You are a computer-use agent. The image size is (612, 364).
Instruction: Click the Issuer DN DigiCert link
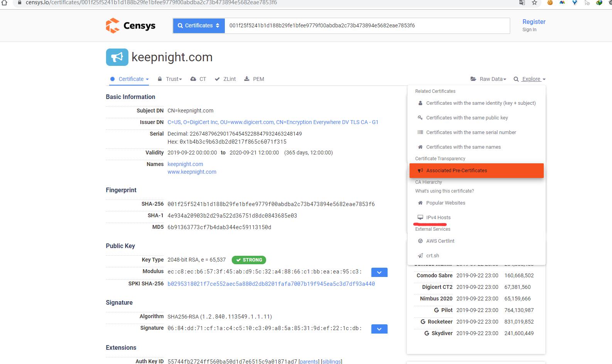click(x=273, y=122)
